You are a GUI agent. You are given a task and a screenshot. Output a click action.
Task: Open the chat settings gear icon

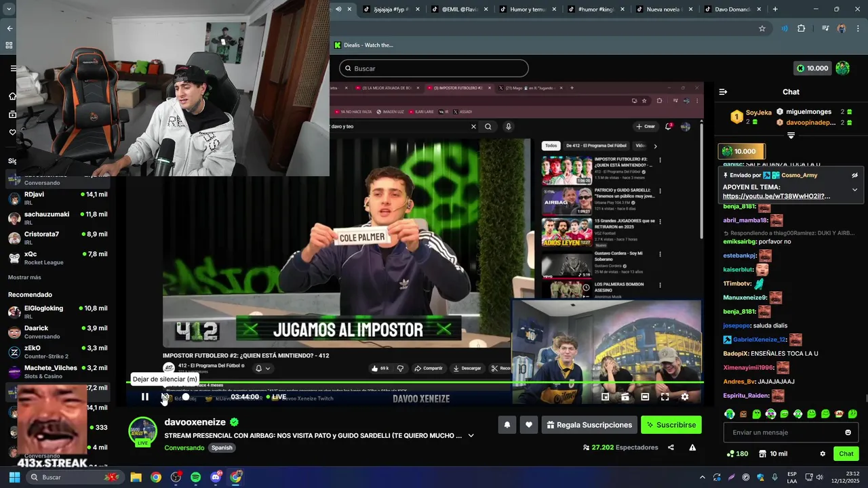pos(823,454)
